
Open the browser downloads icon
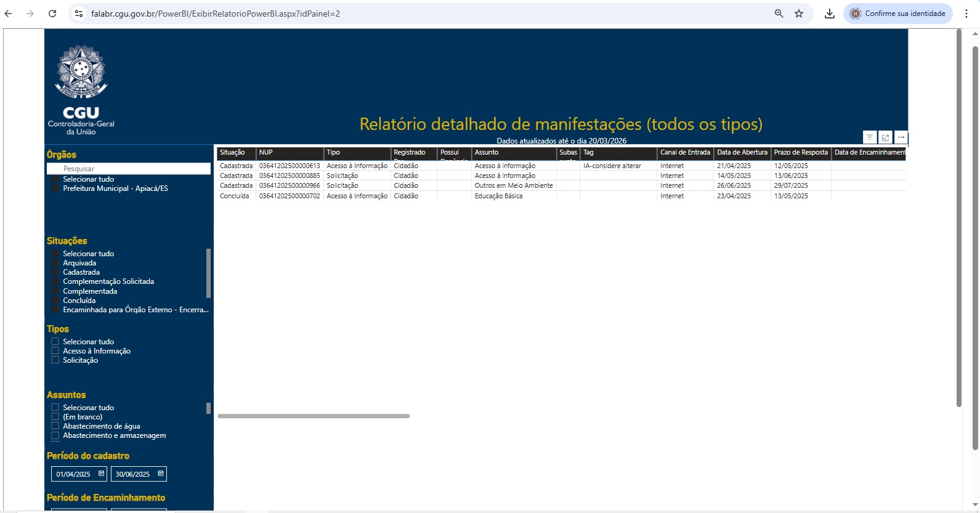point(830,14)
